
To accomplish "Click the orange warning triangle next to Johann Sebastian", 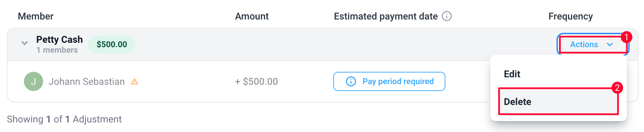I will (134, 82).
